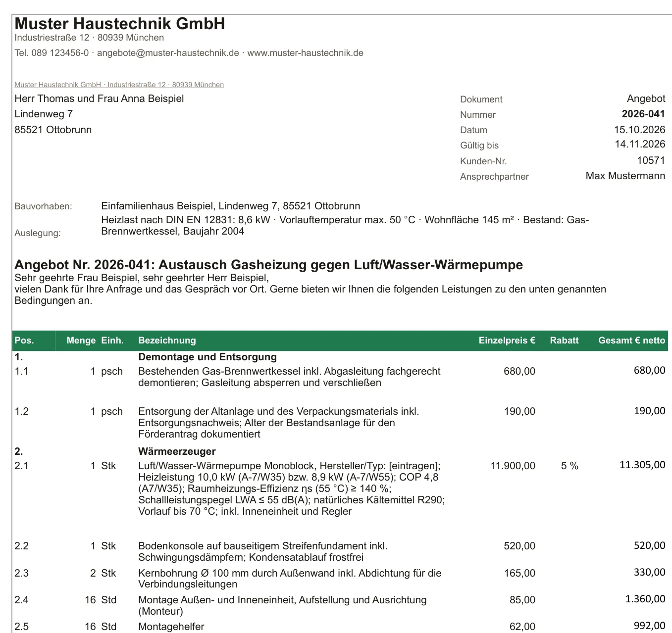Click the "Menge" table column header

(x=81, y=341)
